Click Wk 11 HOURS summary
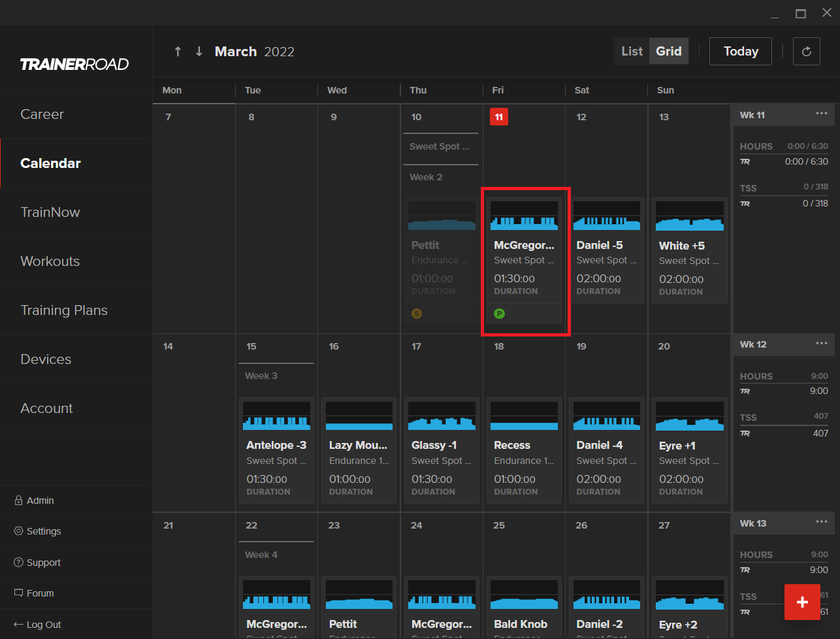The height and width of the screenshot is (639, 840). click(784, 146)
